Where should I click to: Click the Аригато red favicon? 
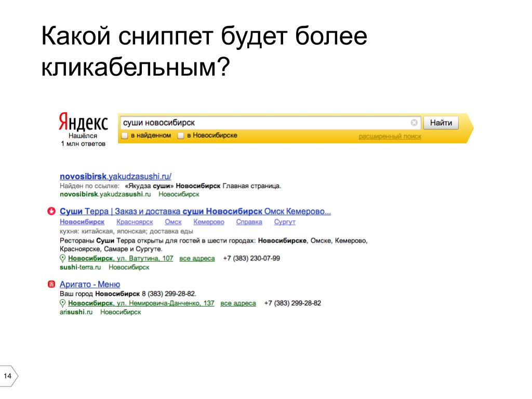point(51,284)
